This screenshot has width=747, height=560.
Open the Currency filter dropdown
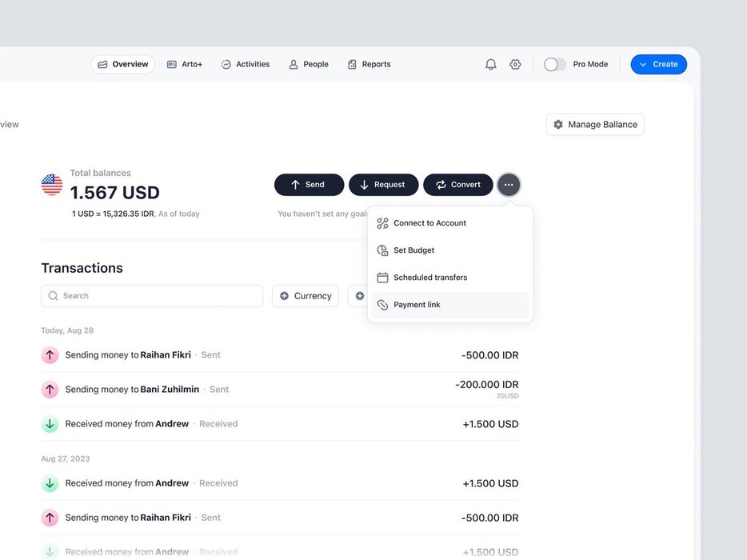(306, 296)
